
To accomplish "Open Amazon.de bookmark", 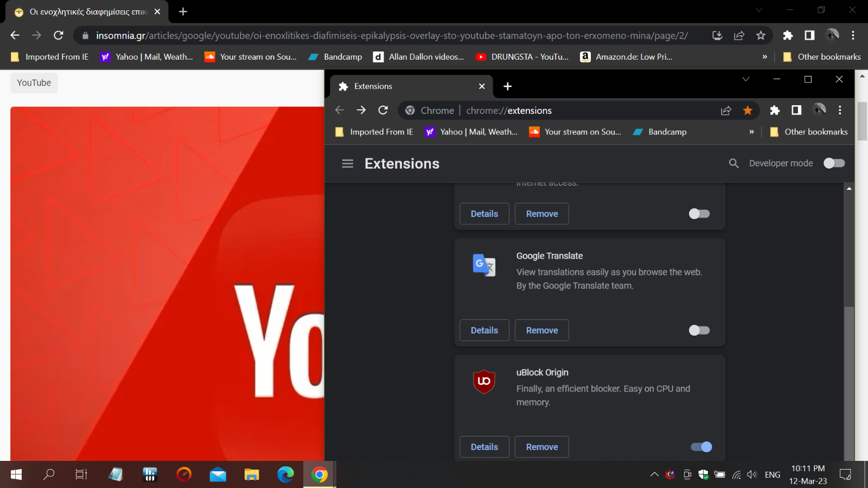I will [626, 56].
